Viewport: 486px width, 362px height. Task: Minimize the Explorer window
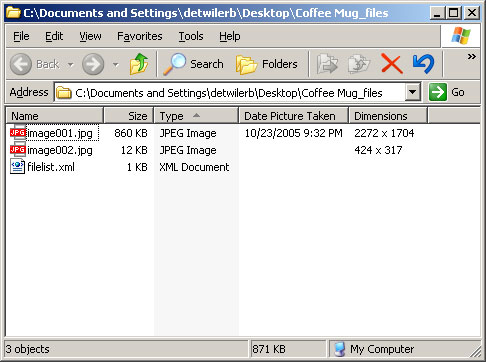pyautogui.click(x=437, y=13)
